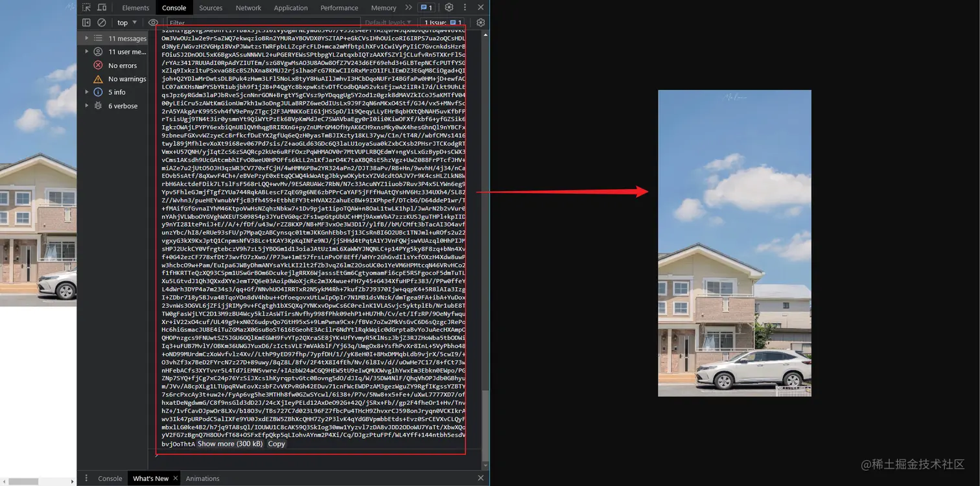This screenshot has height=486, width=980.
Task: Create a live expression via eye icon
Action: click(x=154, y=22)
